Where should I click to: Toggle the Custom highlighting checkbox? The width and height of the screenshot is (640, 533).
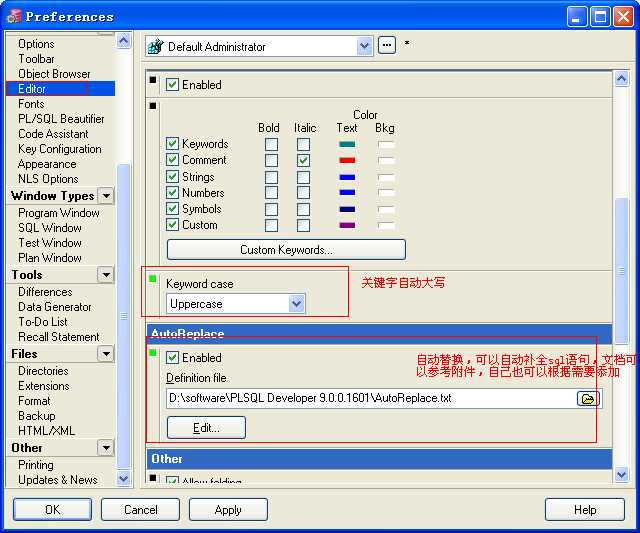(172, 224)
